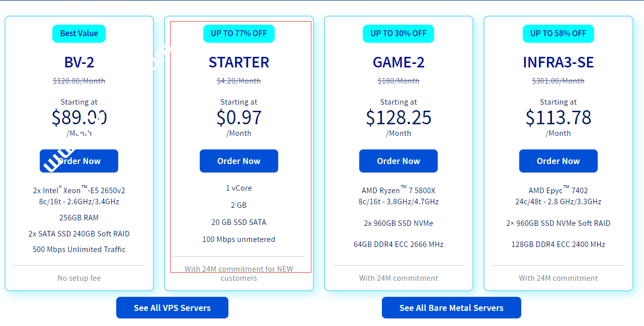This screenshot has height=326, width=644.
Task: Click the $113.78 monthly price
Action: tap(558, 118)
